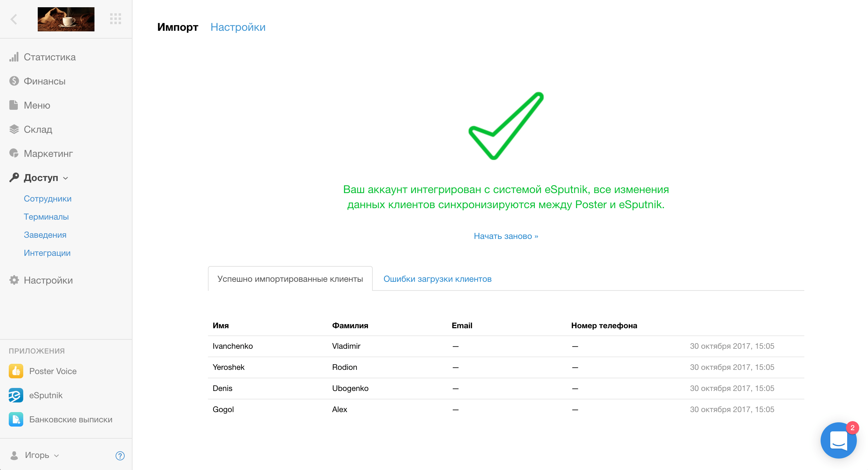868x470 pixels.
Task: Click the Начать заново link
Action: pyautogui.click(x=506, y=236)
